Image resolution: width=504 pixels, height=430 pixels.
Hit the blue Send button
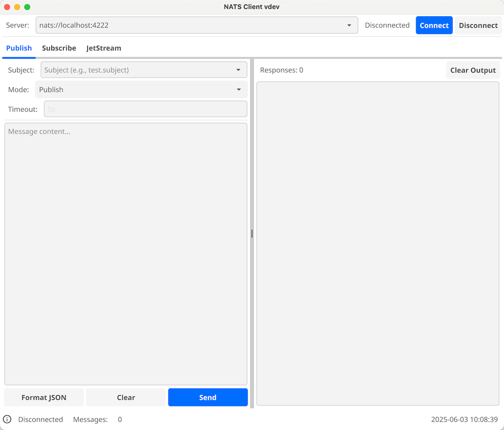click(208, 397)
